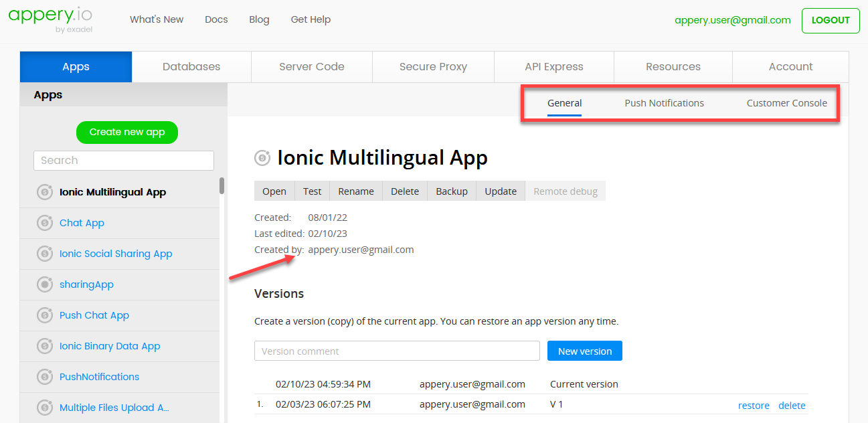Open the Apps tab
Viewport: 868px width, 423px height.
coord(76,67)
